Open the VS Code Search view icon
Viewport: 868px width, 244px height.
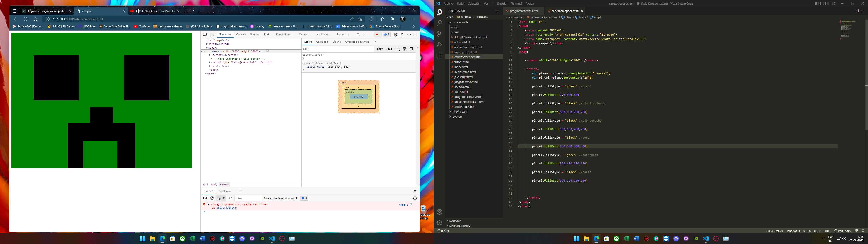point(439,23)
